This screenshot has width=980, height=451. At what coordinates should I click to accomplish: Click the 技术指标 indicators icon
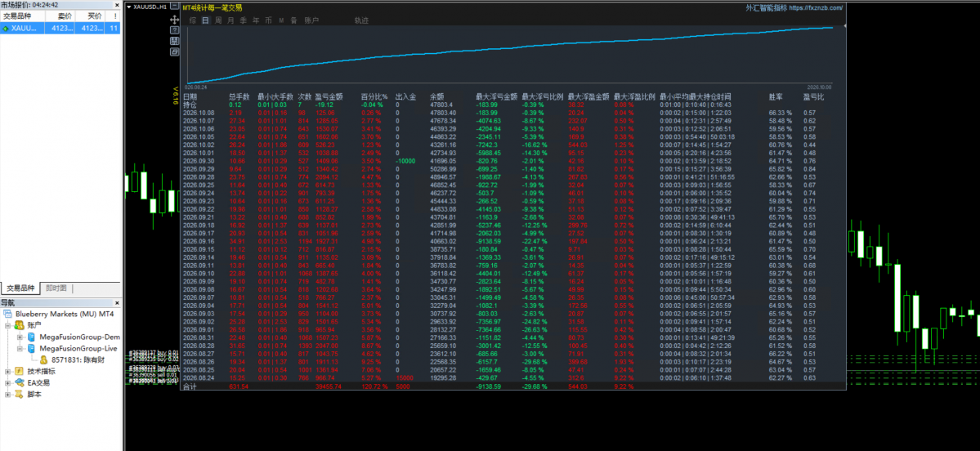tap(20, 371)
